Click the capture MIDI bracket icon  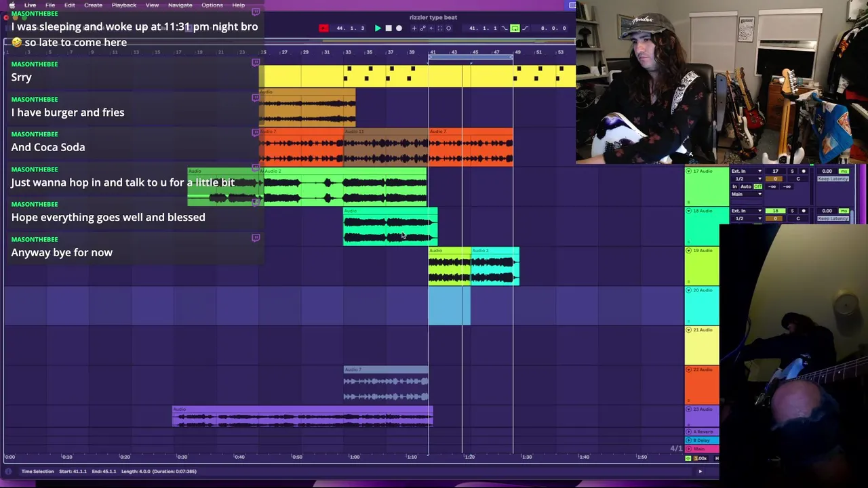tap(440, 28)
